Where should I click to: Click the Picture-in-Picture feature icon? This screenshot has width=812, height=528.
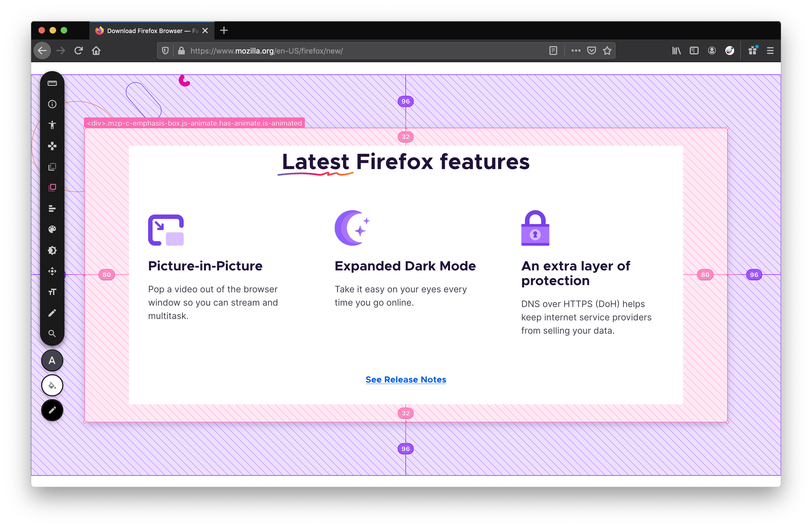click(x=166, y=230)
